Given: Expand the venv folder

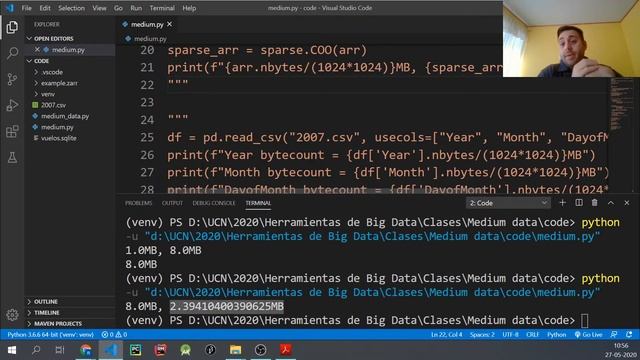Looking at the screenshot, I should pyautogui.click(x=69, y=94).
